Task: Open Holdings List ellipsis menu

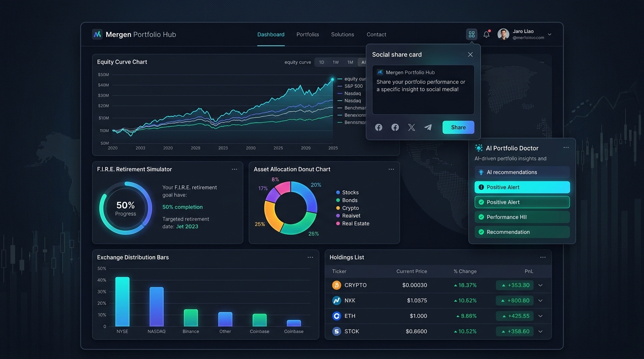Action: coord(543,257)
